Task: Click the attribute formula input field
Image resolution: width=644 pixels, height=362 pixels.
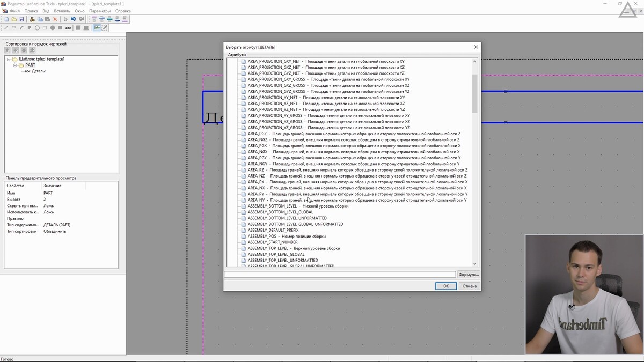Action: [339, 275]
